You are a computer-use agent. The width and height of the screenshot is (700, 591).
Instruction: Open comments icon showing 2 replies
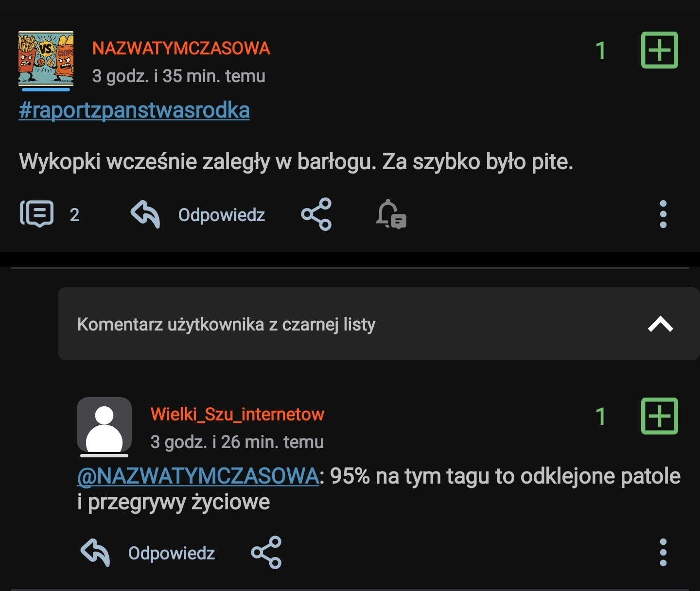tap(37, 214)
